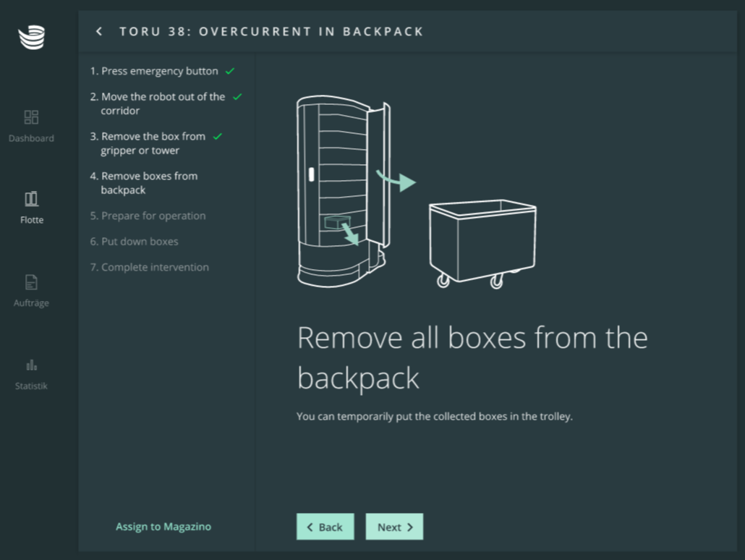
Task: Select step 6 Put down boxes
Action: coord(134,242)
